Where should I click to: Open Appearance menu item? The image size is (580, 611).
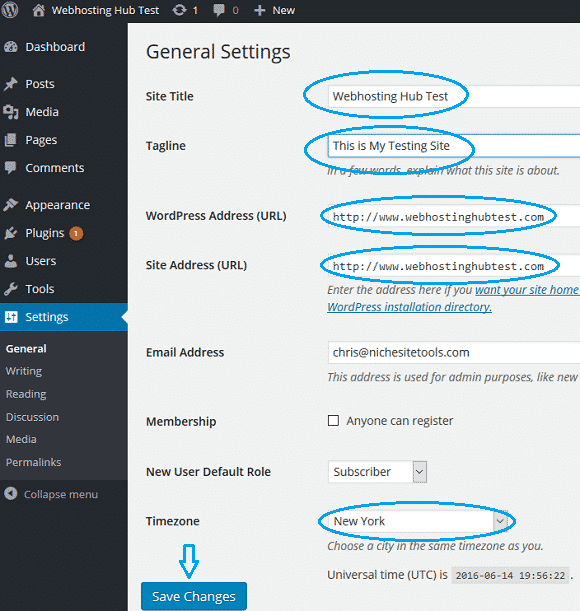pos(58,205)
